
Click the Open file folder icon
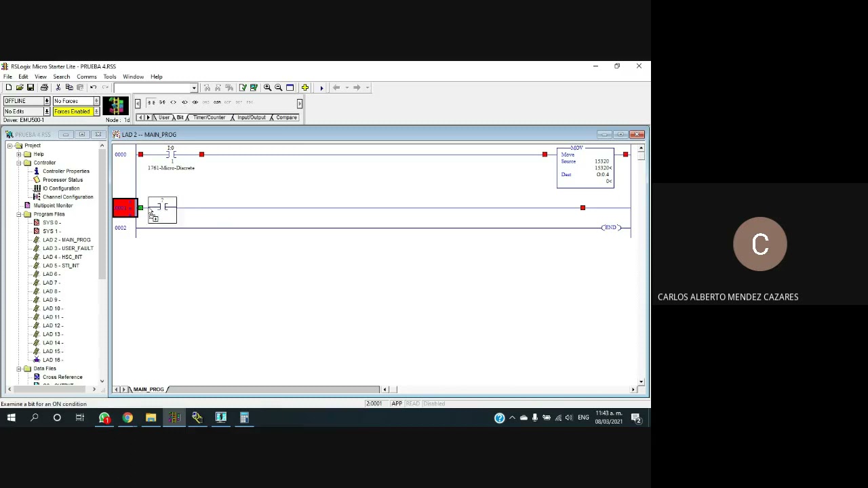click(x=19, y=87)
